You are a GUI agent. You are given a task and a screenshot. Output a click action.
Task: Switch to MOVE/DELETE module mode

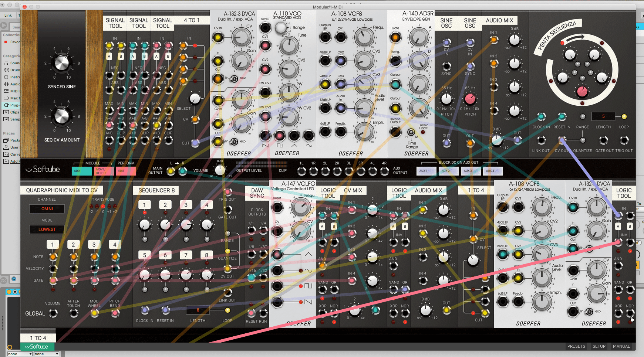coord(104,171)
